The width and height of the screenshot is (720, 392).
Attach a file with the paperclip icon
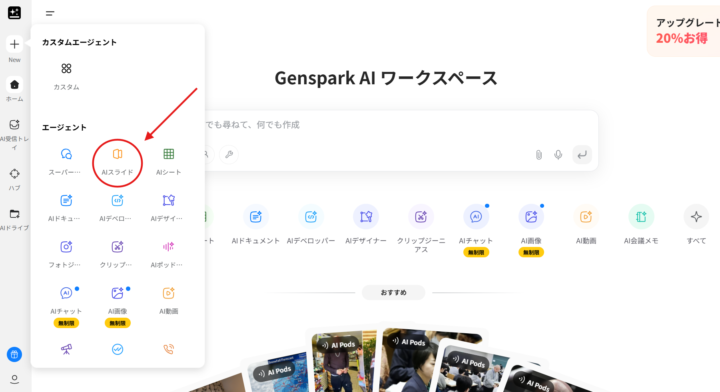point(539,155)
